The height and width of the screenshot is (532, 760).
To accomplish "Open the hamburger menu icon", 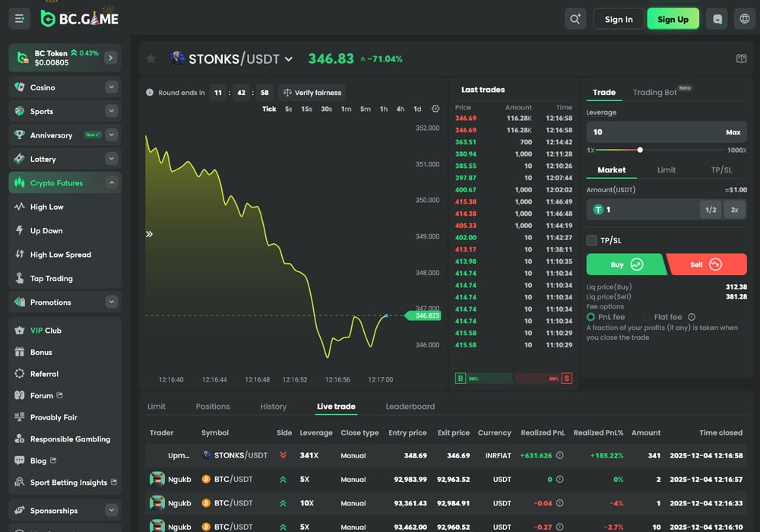I will point(20,19).
